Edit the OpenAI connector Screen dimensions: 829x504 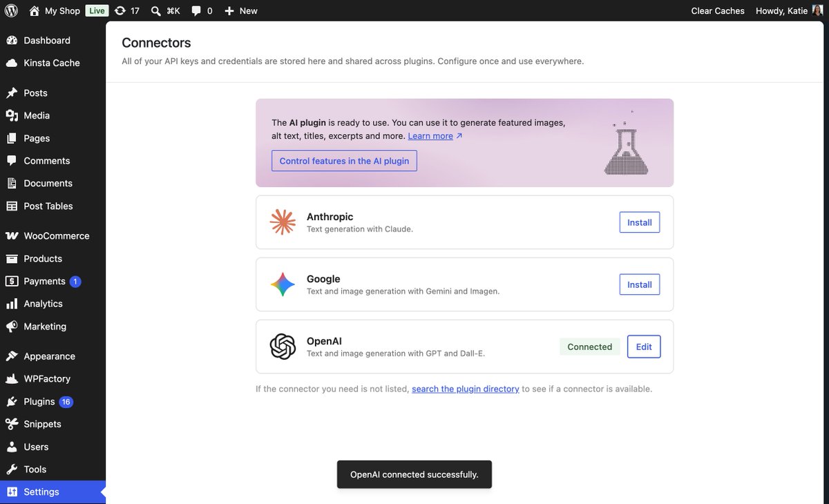644,347
